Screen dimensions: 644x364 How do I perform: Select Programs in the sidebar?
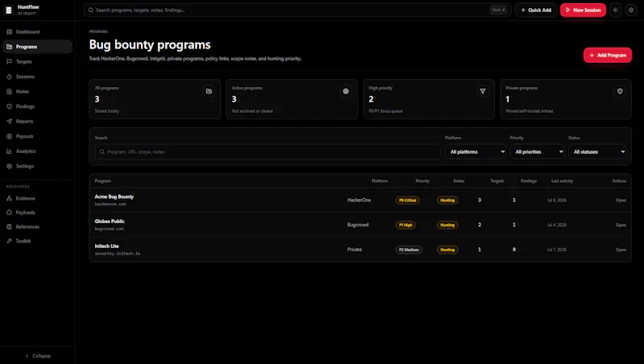37,47
